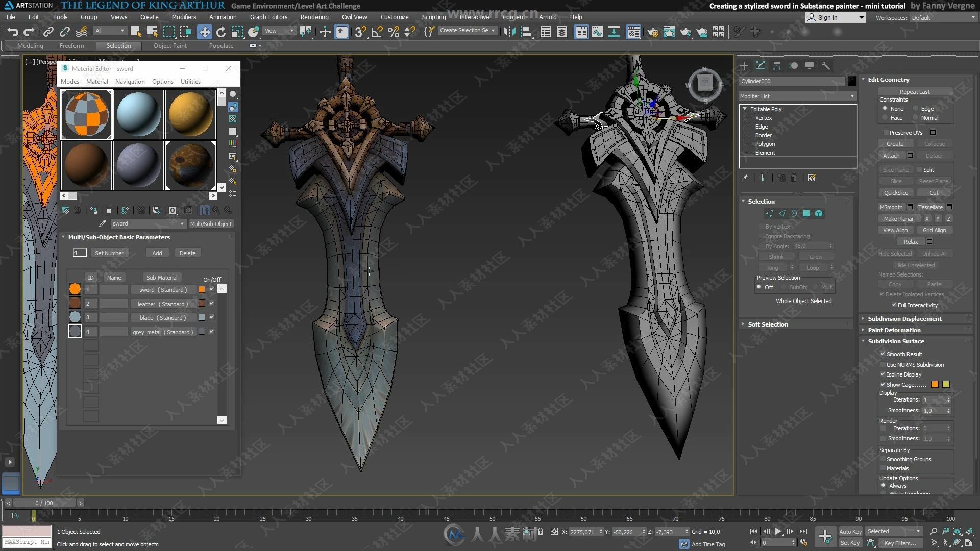Click the Ring selection icon
Screen dimensions: 980x551
coord(774,267)
